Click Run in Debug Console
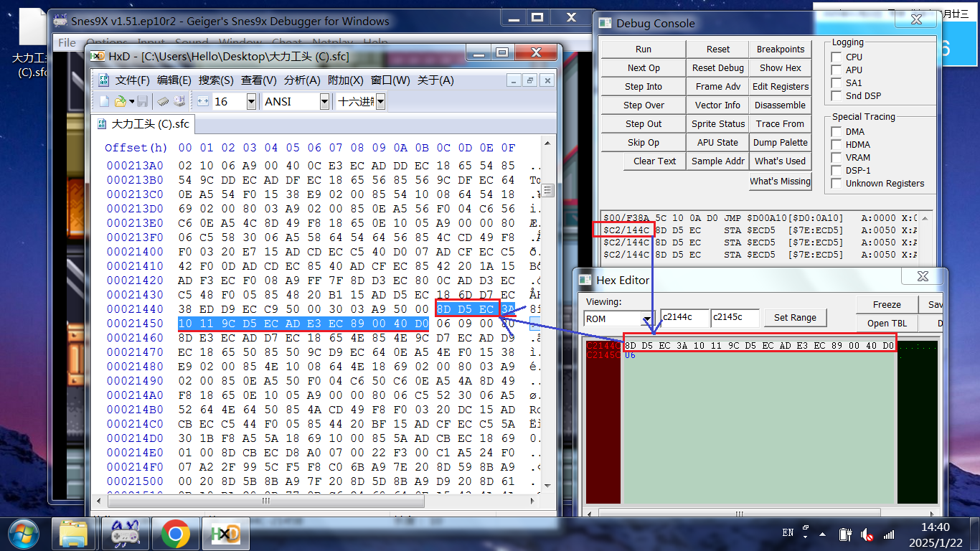 click(x=644, y=50)
